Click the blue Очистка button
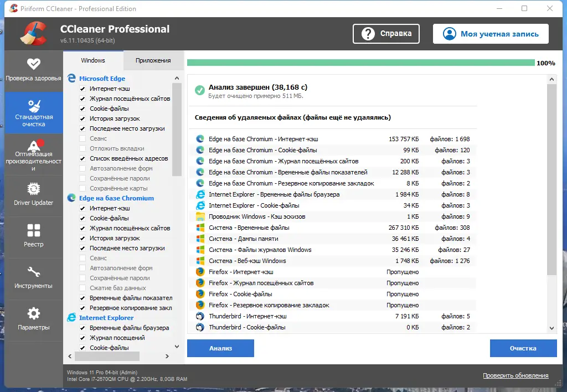Screen dimensions: 567x392 523,348
